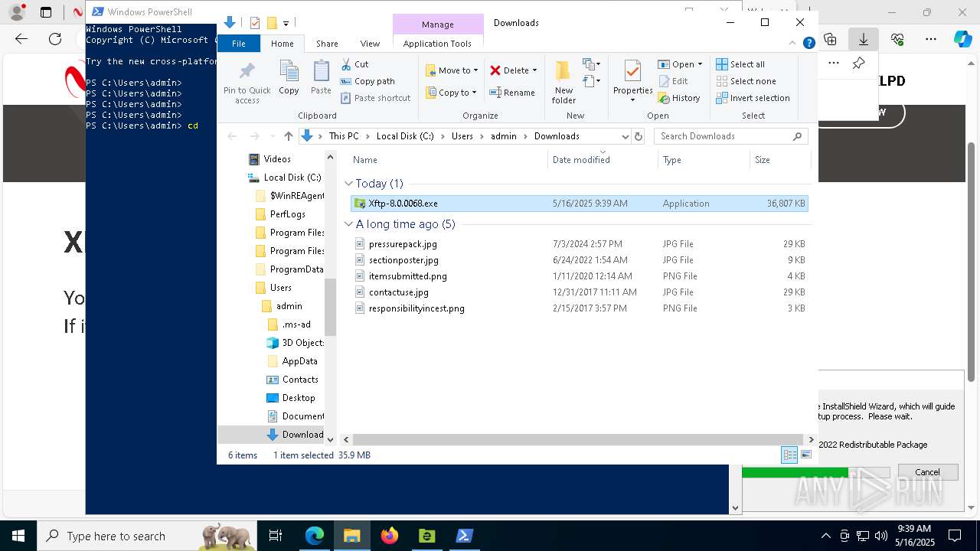The width and height of the screenshot is (980, 551).
Task: Click the Copy icon in Clipboard group
Action: (289, 78)
